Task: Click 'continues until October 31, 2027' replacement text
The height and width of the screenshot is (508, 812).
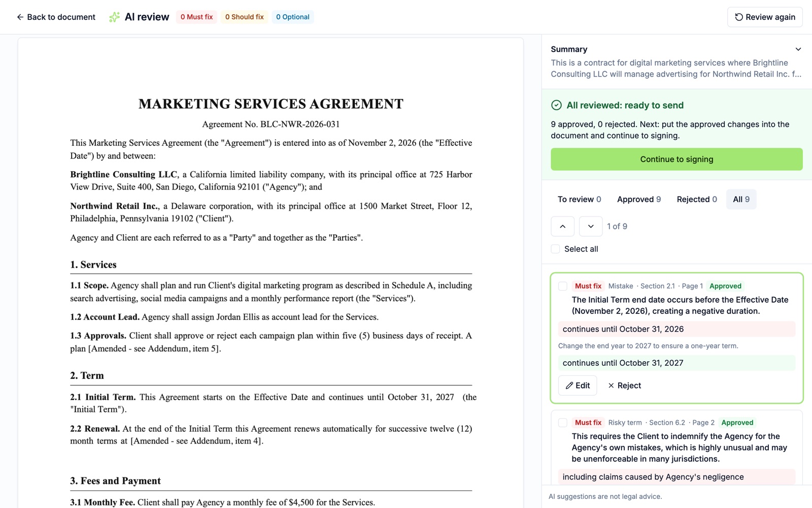Action: point(623,363)
